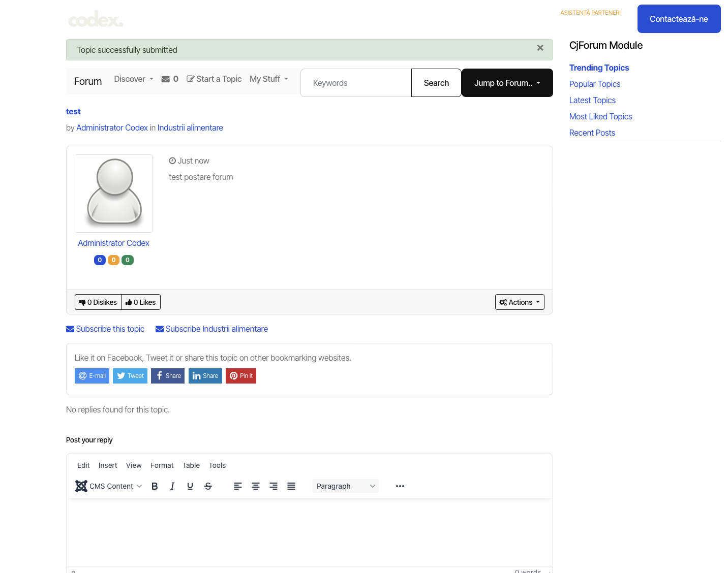Click the 0 Dislikes button

tap(98, 302)
